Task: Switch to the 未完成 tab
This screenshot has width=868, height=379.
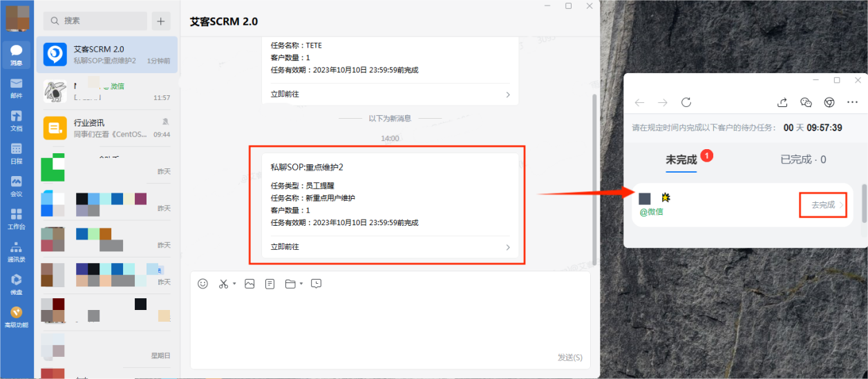Action: (681, 159)
